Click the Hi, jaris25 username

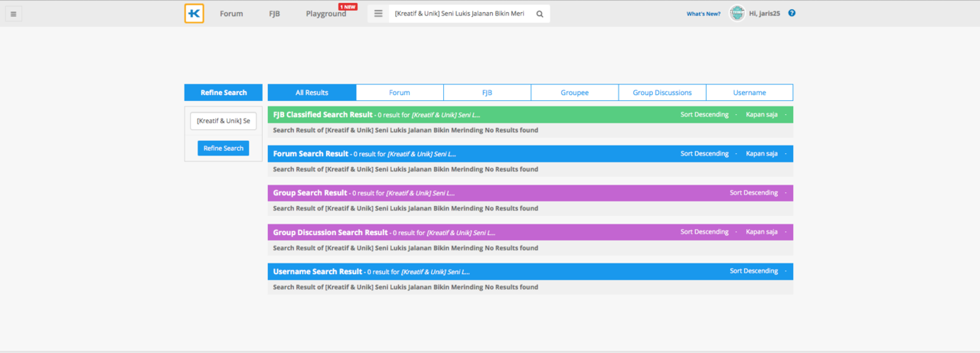[766, 14]
